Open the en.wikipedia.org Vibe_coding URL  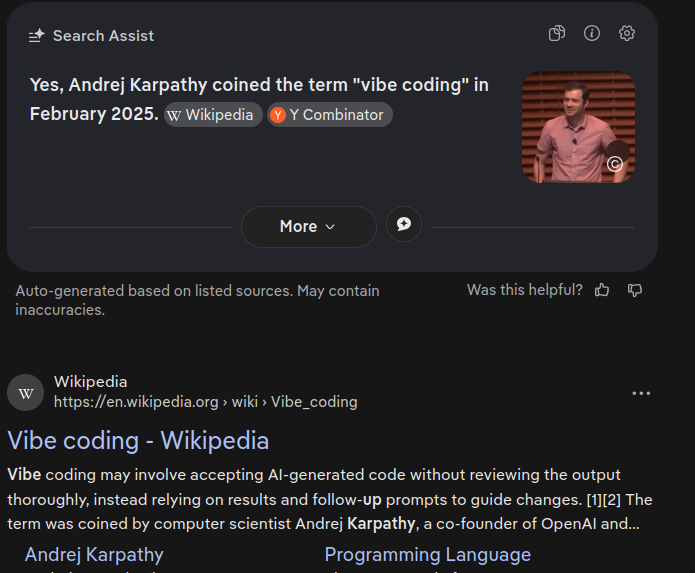coord(206,402)
